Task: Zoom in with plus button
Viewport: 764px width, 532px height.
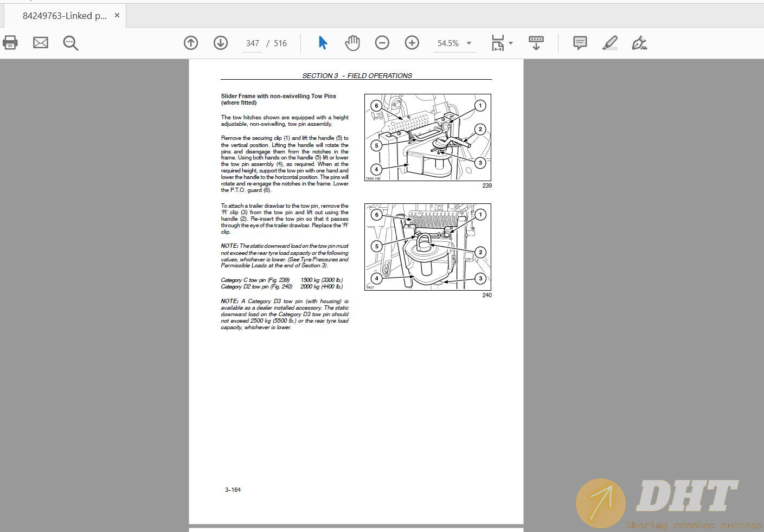Action: (412, 43)
